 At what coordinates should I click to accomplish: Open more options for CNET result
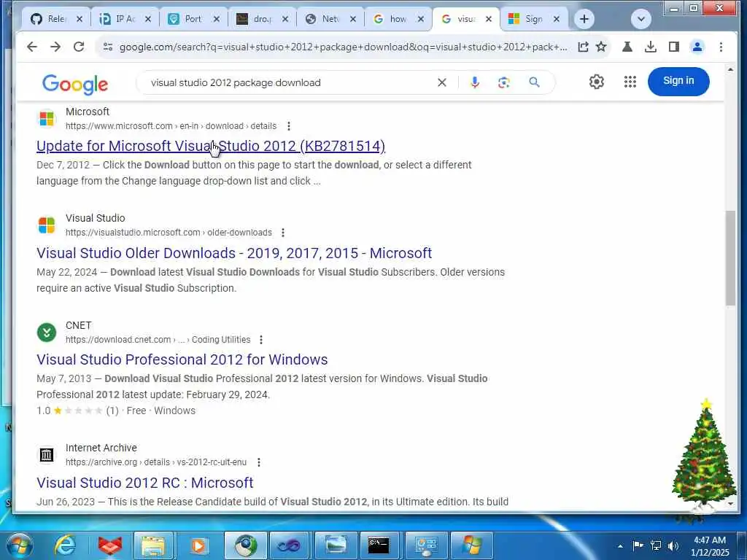(x=261, y=340)
